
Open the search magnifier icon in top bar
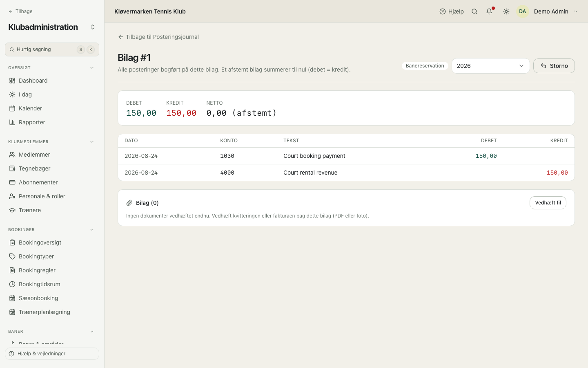pos(474,11)
